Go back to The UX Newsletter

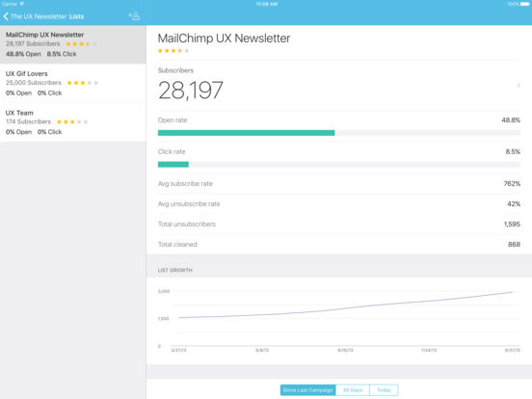click(x=35, y=16)
